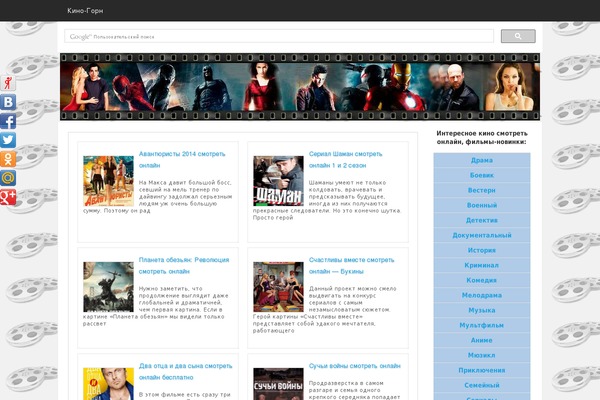Open Сучьи войны смотреть онлайн link

pyautogui.click(x=354, y=366)
